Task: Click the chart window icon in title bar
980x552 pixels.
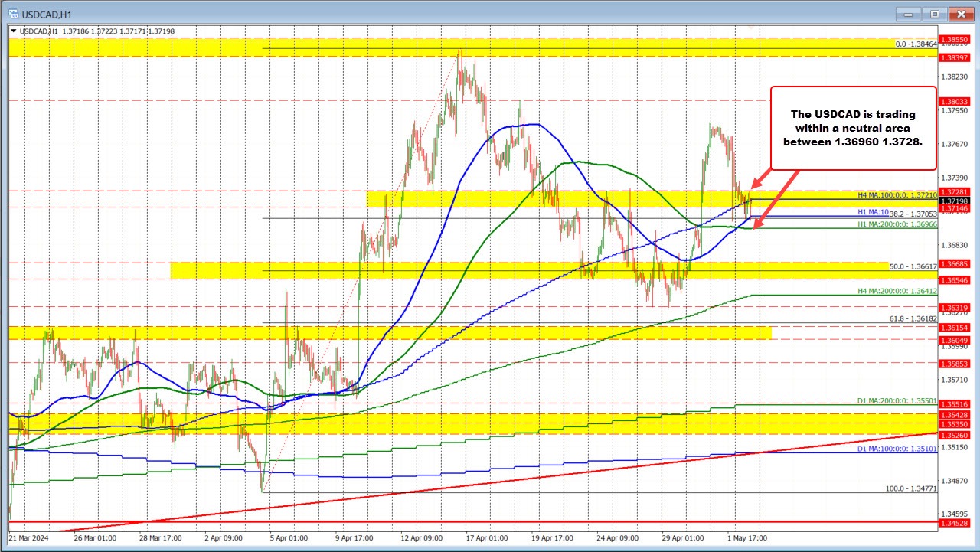Action: [12, 13]
